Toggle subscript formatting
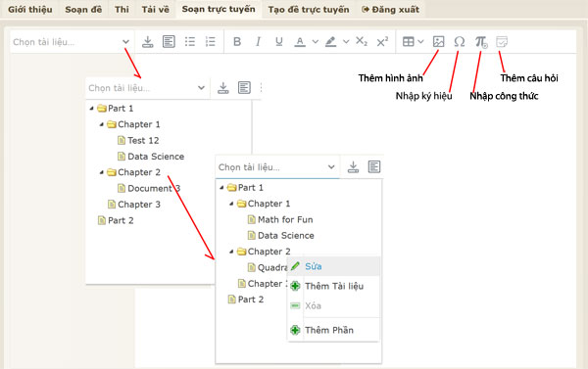588x369 pixels. 362,41
